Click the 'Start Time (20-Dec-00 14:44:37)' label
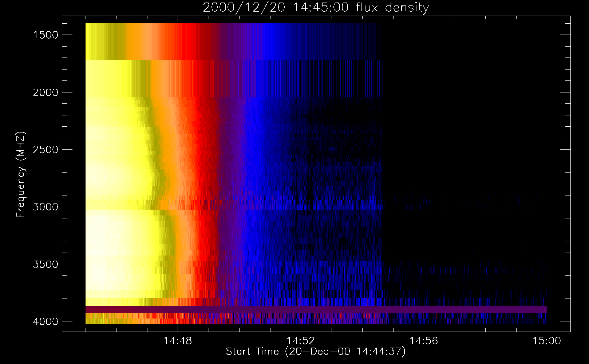Screen dimensions: 589x364 [x=316, y=352]
